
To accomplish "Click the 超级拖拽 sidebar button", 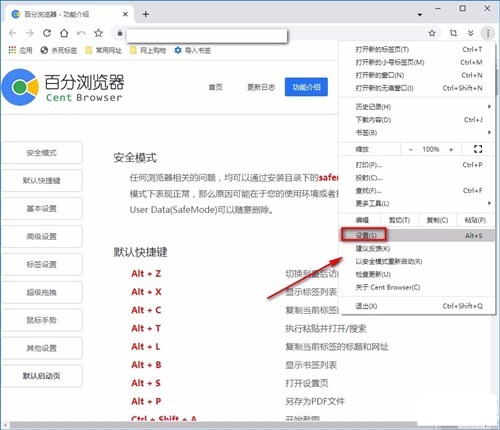I will tap(42, 292).
